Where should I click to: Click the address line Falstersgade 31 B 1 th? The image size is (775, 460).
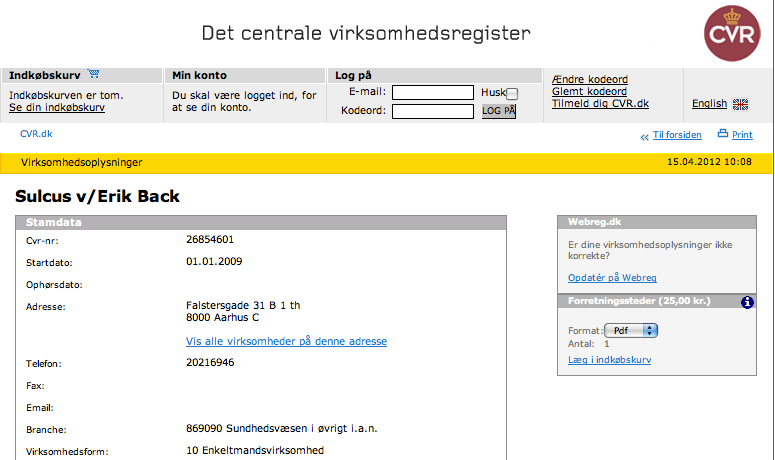243,305
